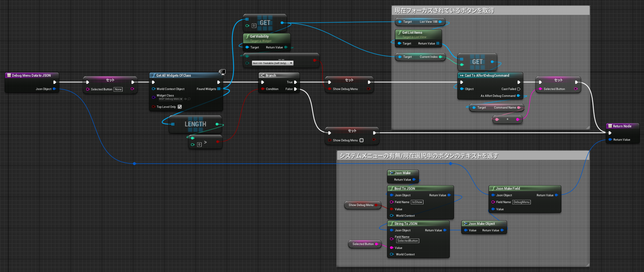Click the None field beside Selected Button

pos(118,89)
